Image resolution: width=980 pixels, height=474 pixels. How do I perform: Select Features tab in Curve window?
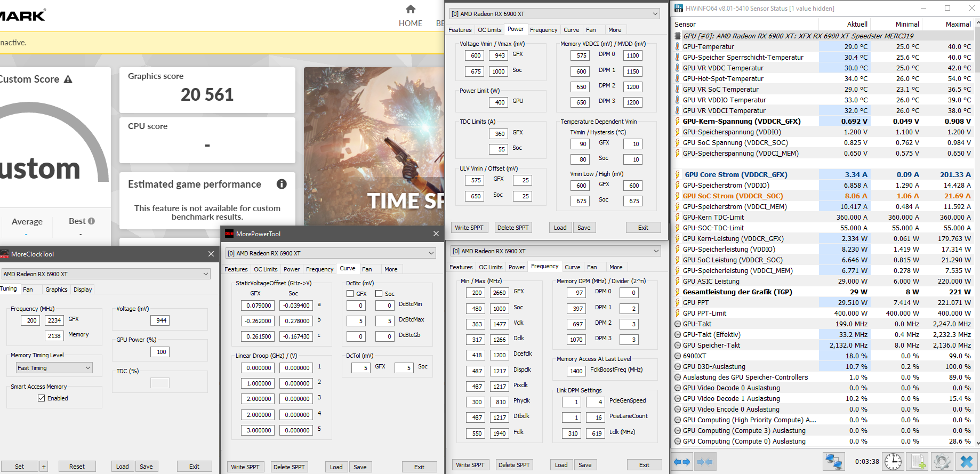pyautogui.click(x=236, y=269)
